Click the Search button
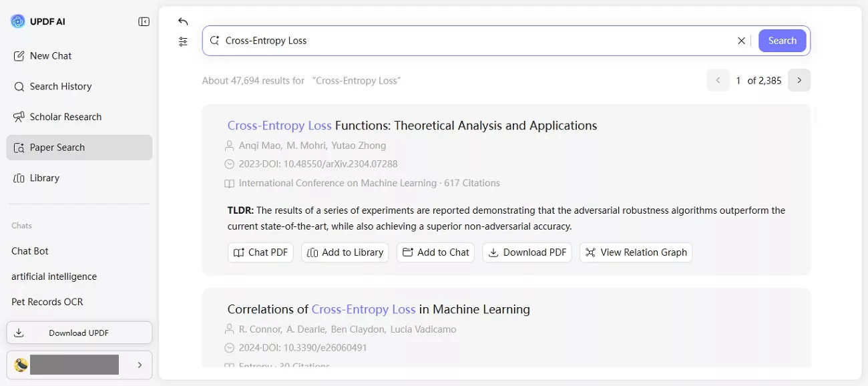 coord(782,40)
